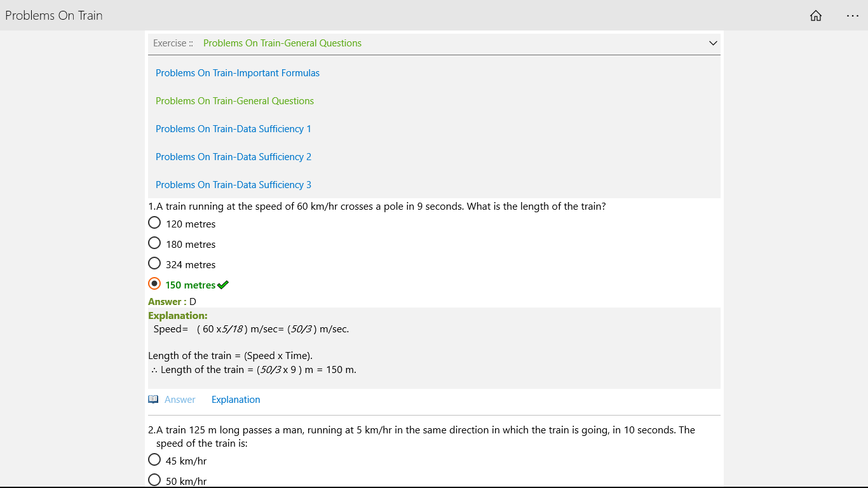The height and width of the screenshot is (488, 868).
Task: Click the Problems On Train page title
Action: pyautogui.click(x=54, y=15)
